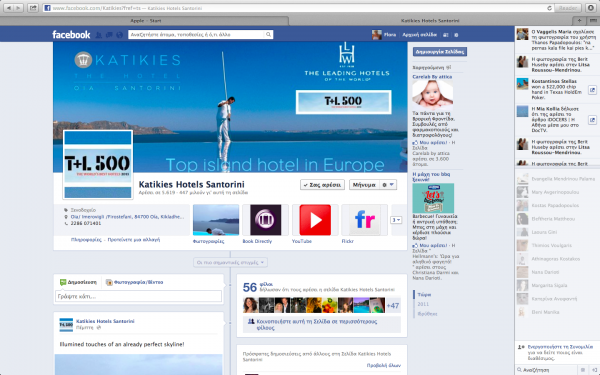This screenshot has height=375, width=600.
Task: Expand more apps dropdown showing 3
Action: tap(396, 220)
